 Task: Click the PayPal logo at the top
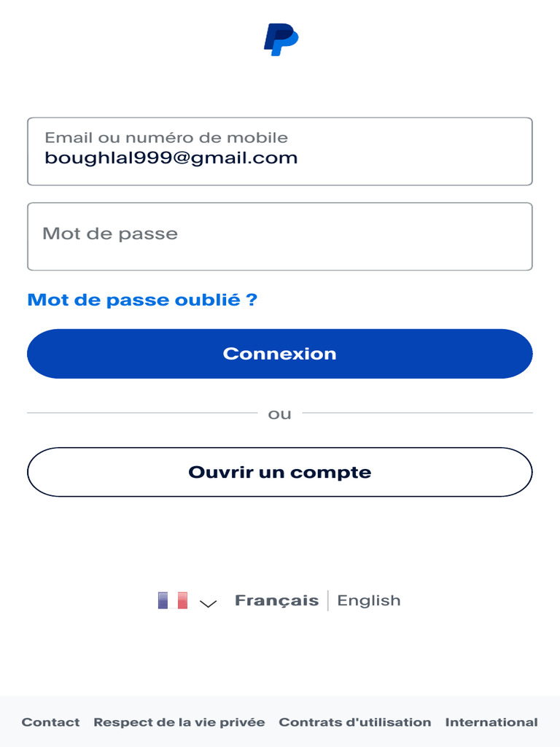click(281, 39)
